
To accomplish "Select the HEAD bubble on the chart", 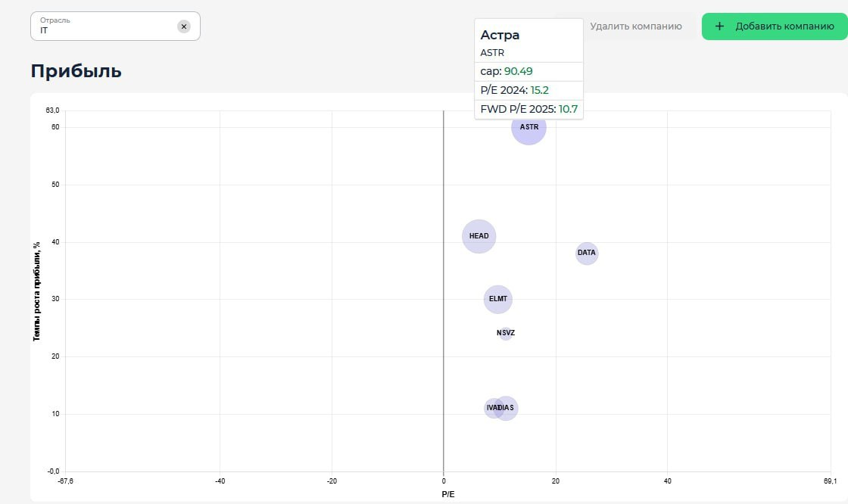I will point(479,236).
